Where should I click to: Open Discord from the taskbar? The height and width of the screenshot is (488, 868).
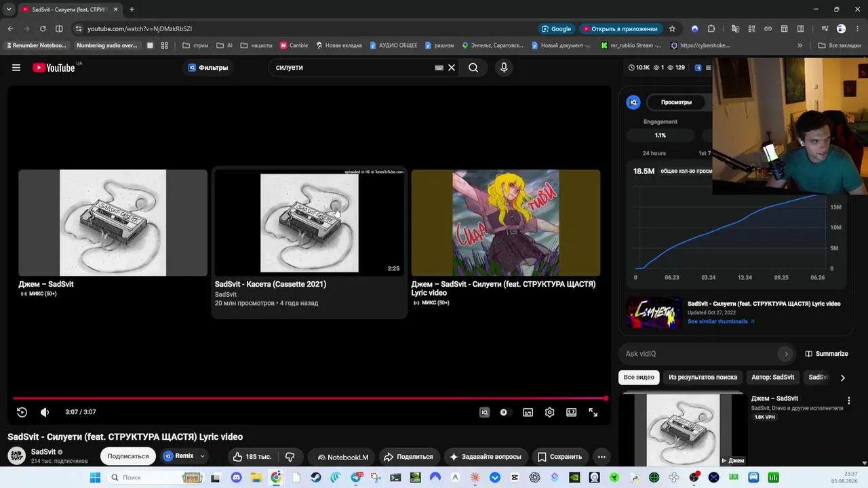tap(236, 478)
